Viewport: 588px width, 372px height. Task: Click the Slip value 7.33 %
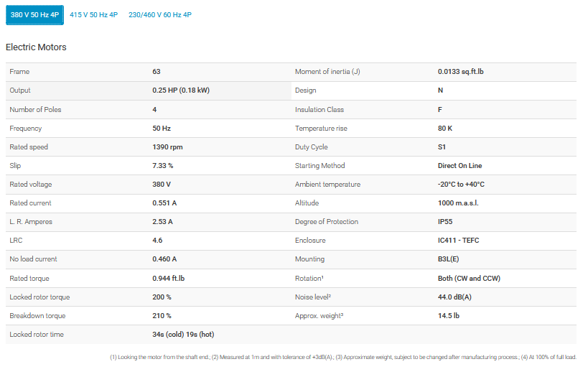pyautogui.click(x=163, y=166)
